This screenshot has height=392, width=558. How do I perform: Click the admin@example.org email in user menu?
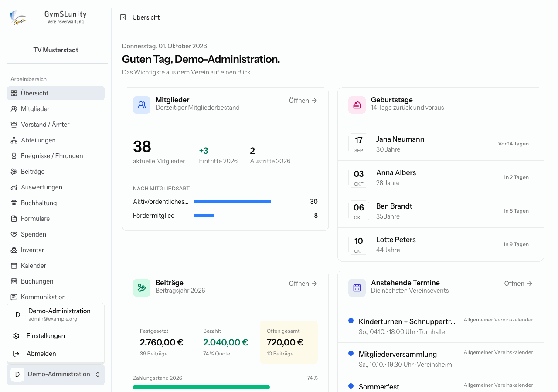[53, 319]
